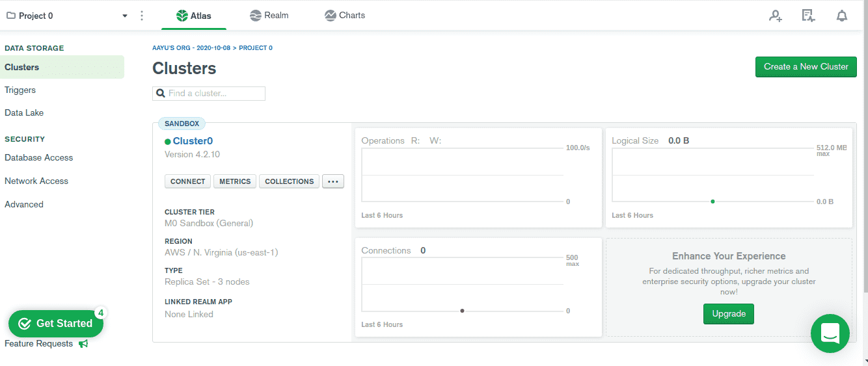Click the None Linked realm app text
Image resolution: width=868 pixels, height=366 pixels.
pos(189,315)
